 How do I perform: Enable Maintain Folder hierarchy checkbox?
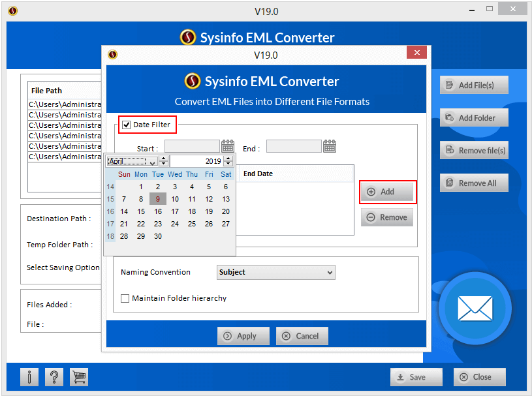click(x=125, y=298)
